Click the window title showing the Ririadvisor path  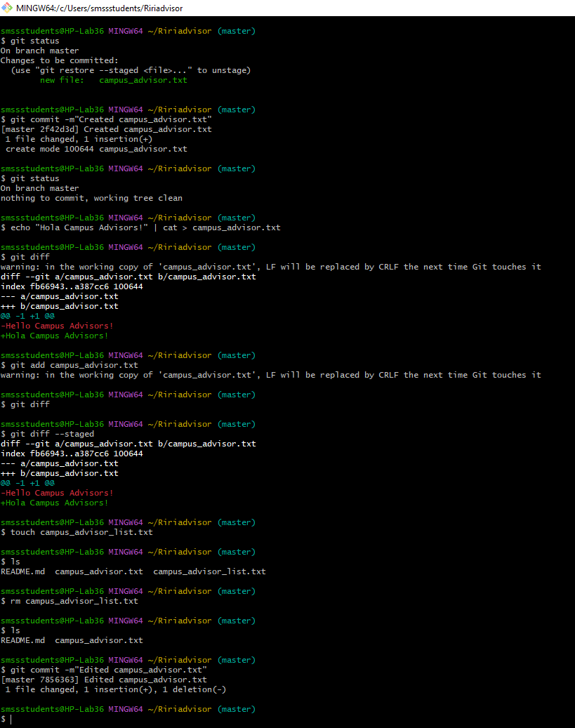pyautogui.click(x=98, y=8)
